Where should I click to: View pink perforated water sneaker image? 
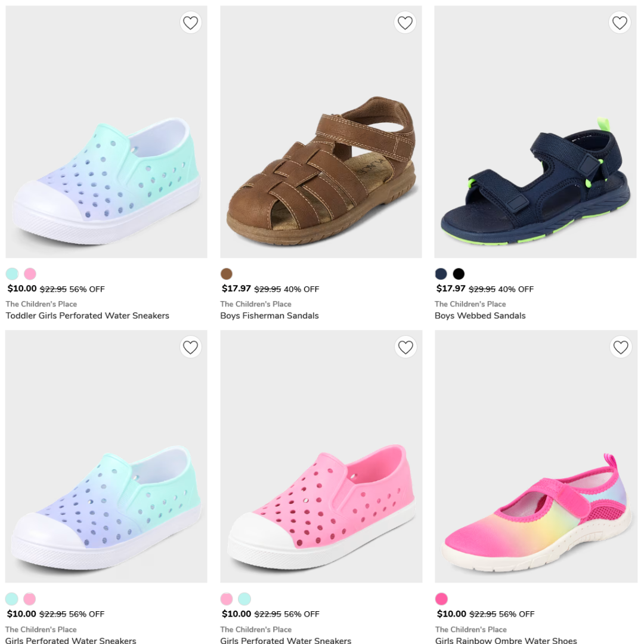[321, 456]
